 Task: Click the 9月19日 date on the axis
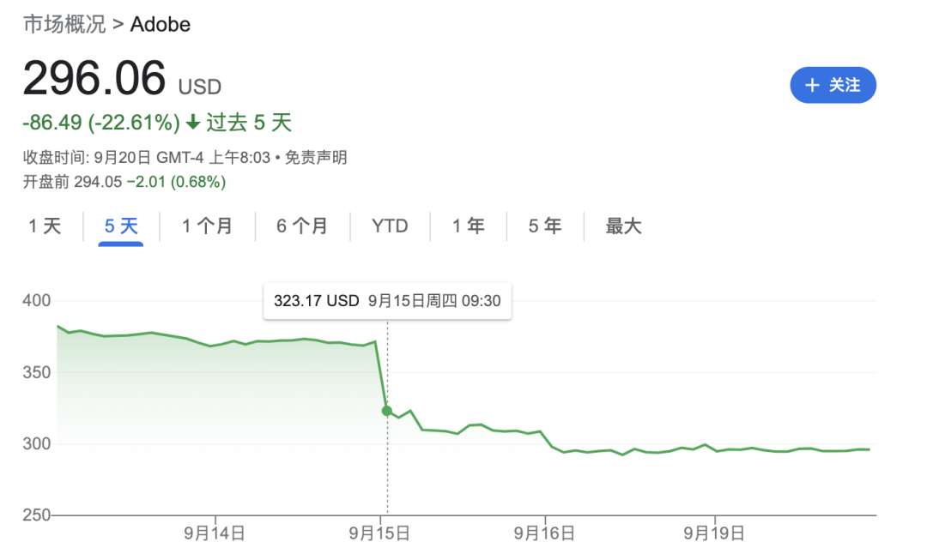714,533
